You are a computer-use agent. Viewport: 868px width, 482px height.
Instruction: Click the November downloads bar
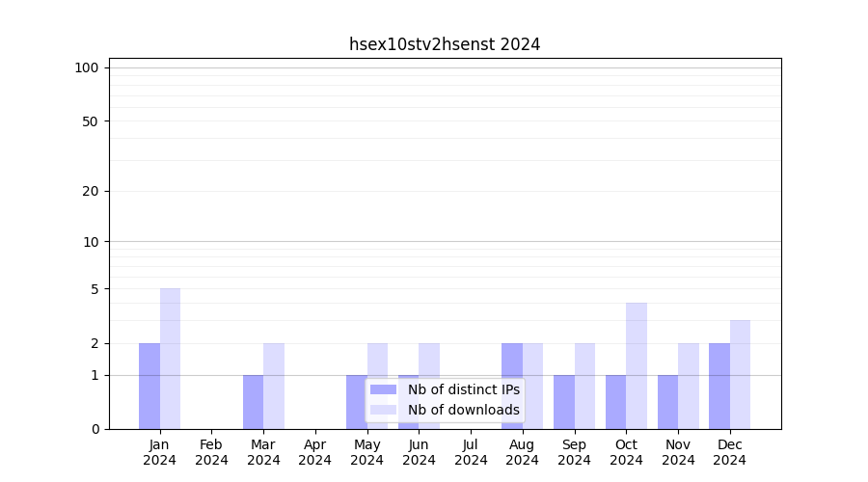tap(689, 386)
